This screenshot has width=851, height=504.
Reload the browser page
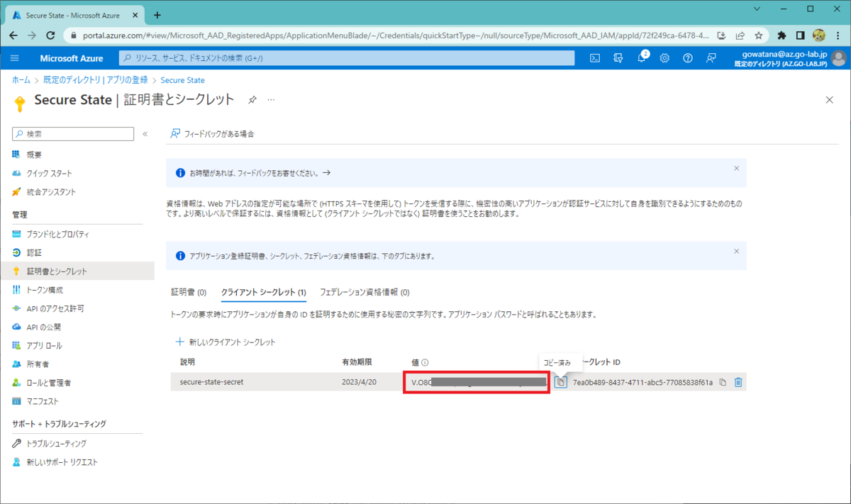tap(50, 35)
